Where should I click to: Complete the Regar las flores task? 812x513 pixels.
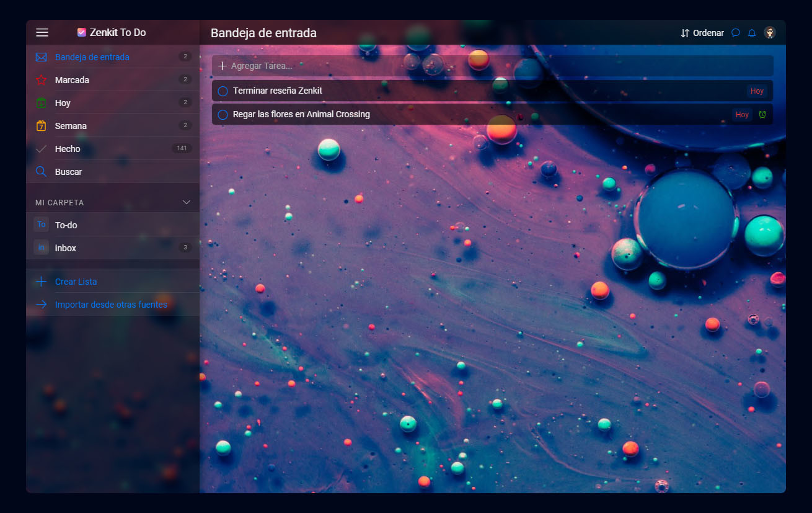pyautogui.click(x=222, y=114)
